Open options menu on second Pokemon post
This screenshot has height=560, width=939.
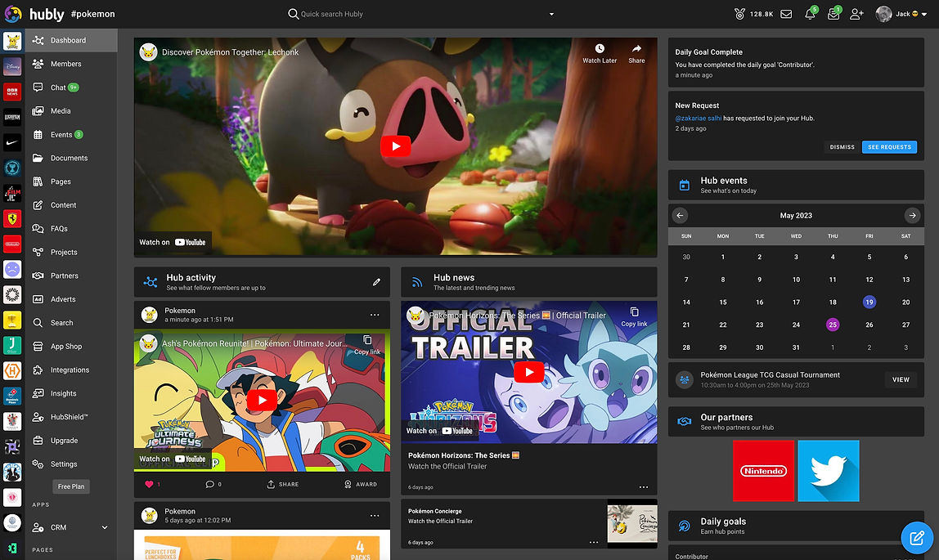(375, 516)
